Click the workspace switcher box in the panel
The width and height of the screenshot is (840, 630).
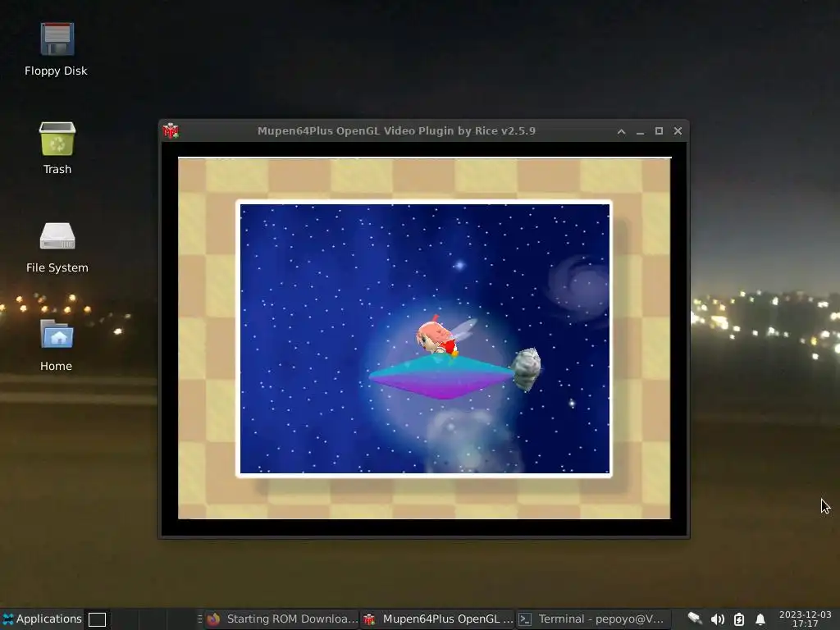pyautogui.click(x=97, y=619)
